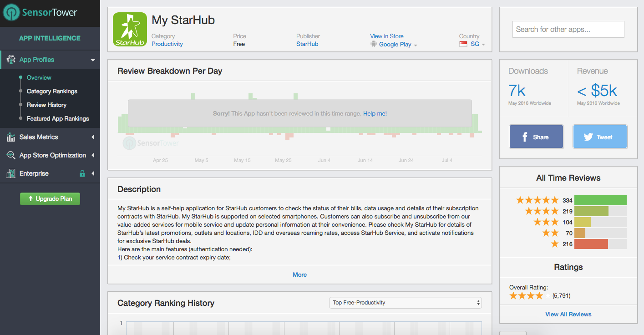Click the five-star green rating bar

[600, 200]
